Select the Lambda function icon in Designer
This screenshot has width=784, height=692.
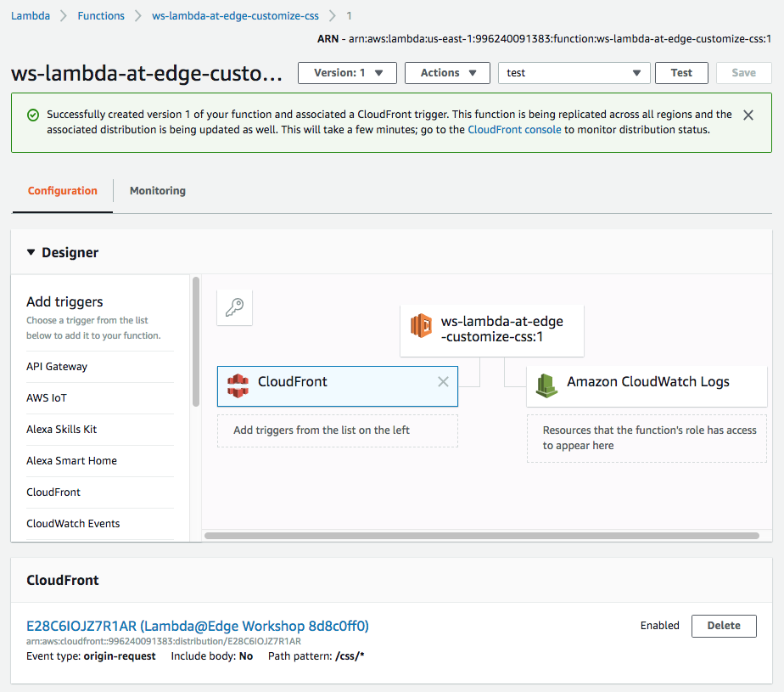[x=421, y=325]
